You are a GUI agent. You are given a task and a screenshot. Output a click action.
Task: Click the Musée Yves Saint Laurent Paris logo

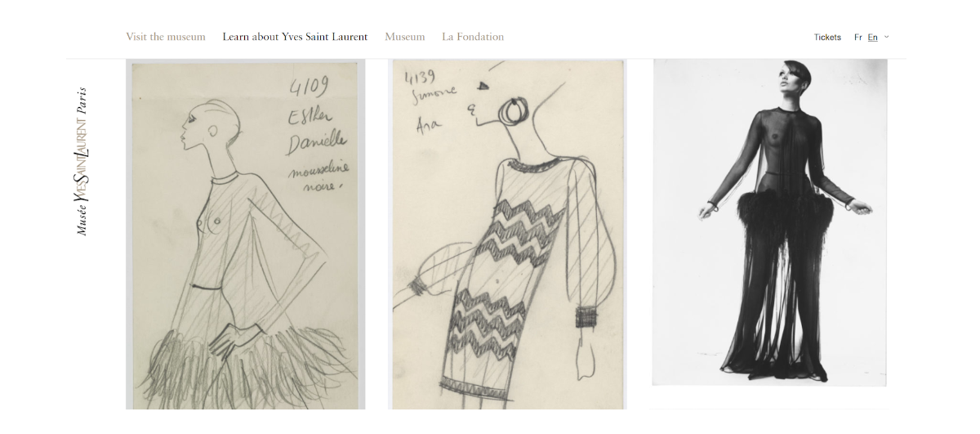click(x=82, y=162)
